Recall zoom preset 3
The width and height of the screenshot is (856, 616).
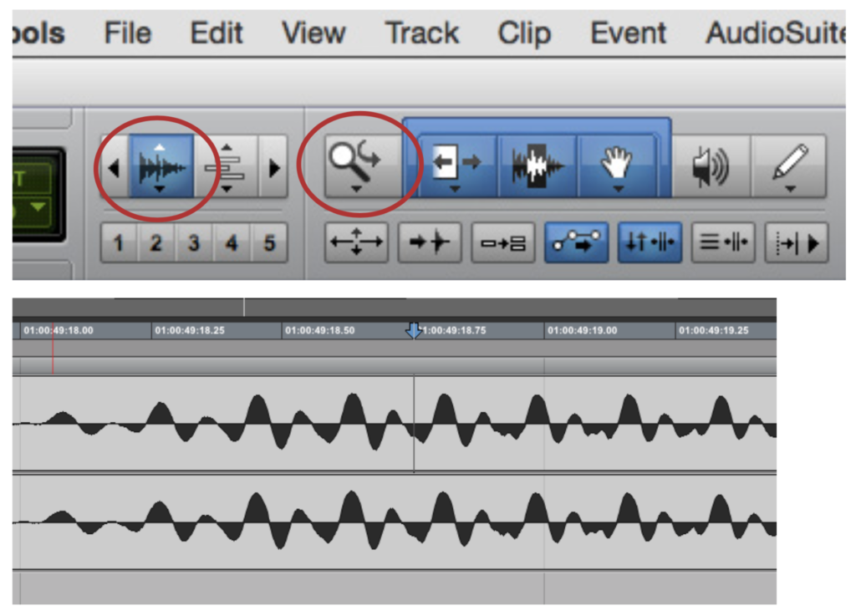(x=194, y=242)
